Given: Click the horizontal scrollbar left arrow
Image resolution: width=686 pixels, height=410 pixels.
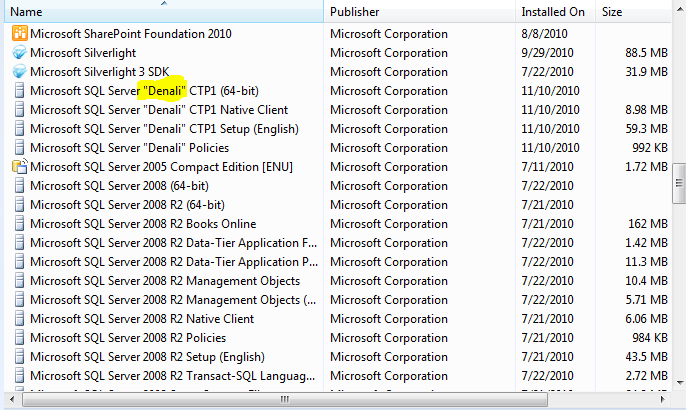Looking at the screenshot, I should 12,399.
